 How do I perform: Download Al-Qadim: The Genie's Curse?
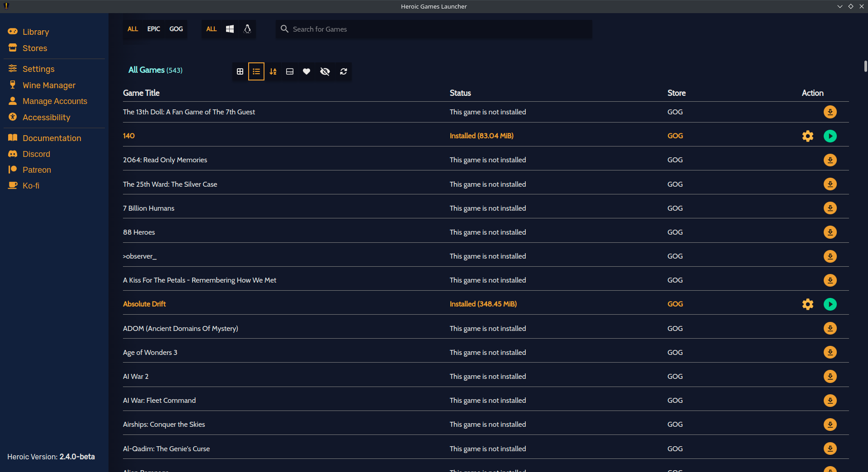click(x=830, y=448)
